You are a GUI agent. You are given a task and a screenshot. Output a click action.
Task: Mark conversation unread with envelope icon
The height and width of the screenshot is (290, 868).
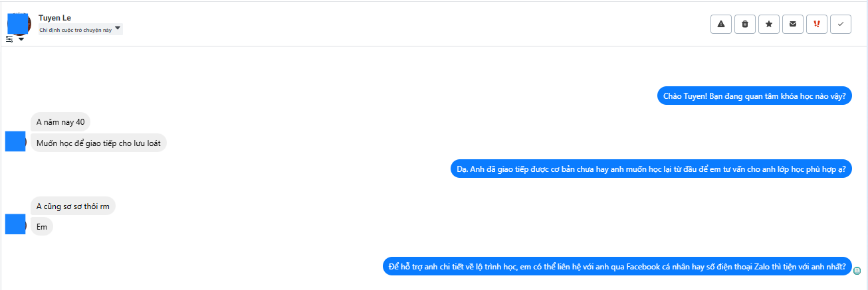793,24
